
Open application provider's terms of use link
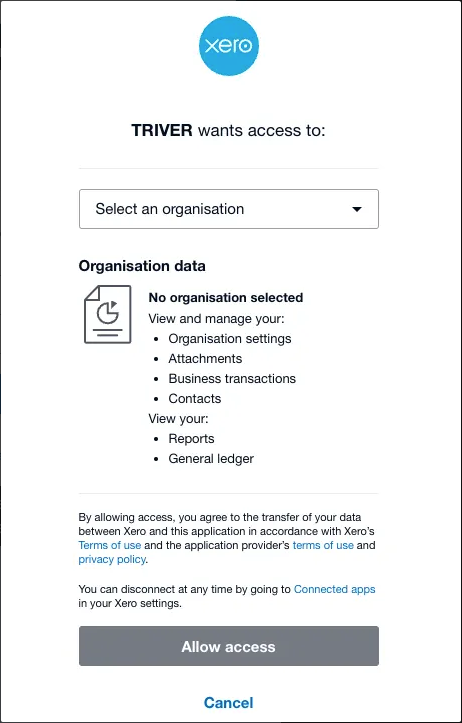click(x=323, y=545)
